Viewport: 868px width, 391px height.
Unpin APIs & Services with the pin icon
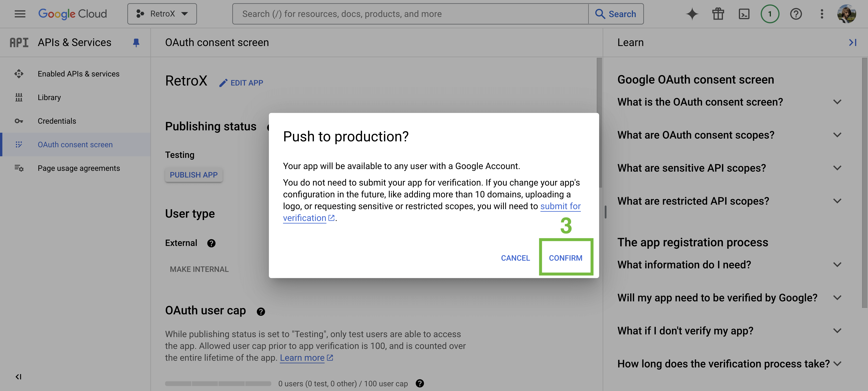pos(136,42)
